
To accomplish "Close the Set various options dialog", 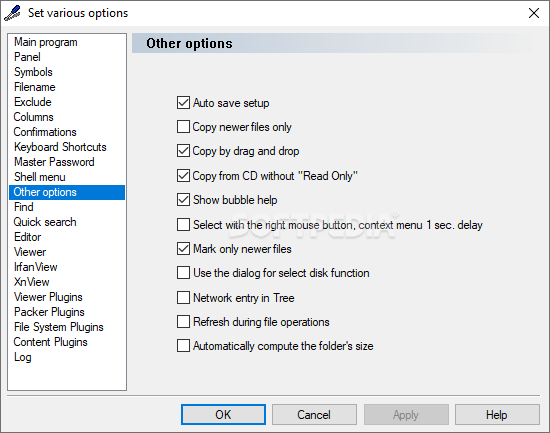I will click(x=534, y=13).
